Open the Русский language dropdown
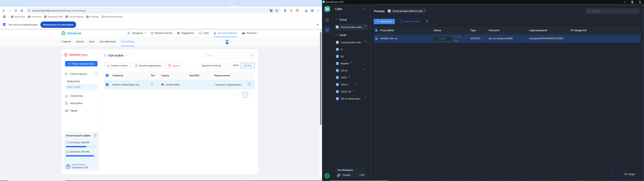 pyautogui.click(x=250, y=33)
